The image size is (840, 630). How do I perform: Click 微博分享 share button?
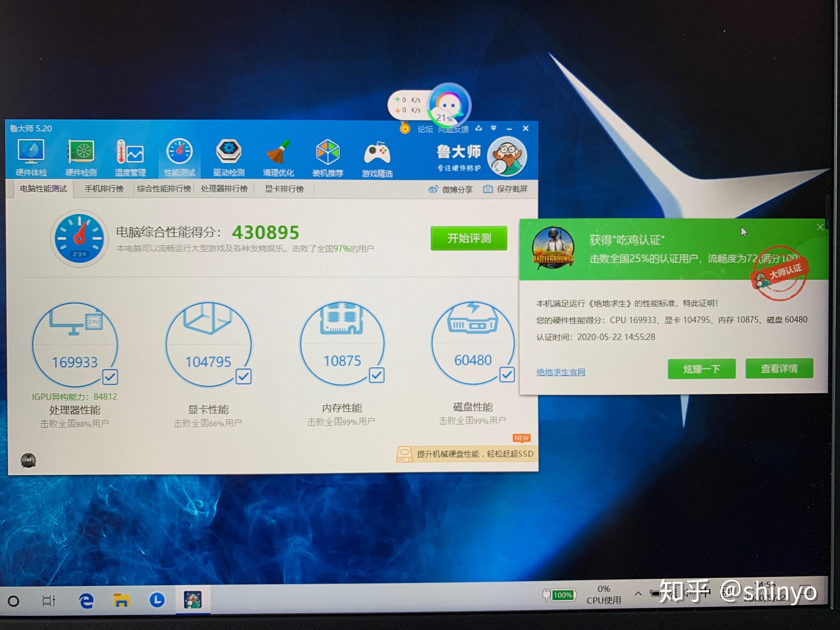451,190
